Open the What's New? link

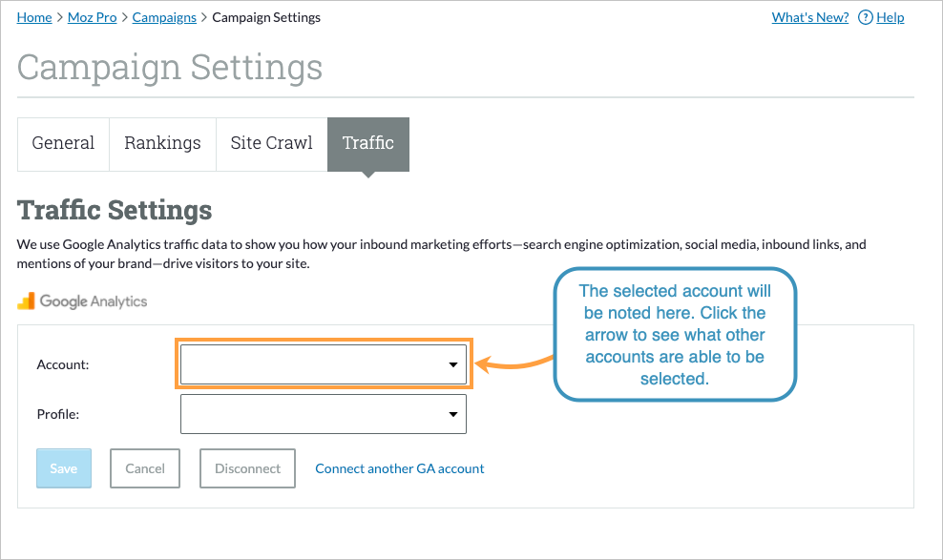pyautogui.click(x=809, y=16)
